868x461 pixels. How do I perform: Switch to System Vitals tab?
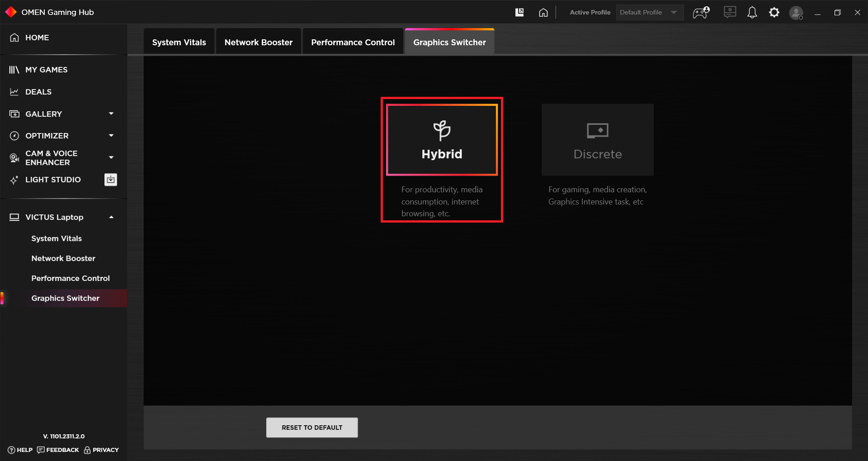coord(179,42)
